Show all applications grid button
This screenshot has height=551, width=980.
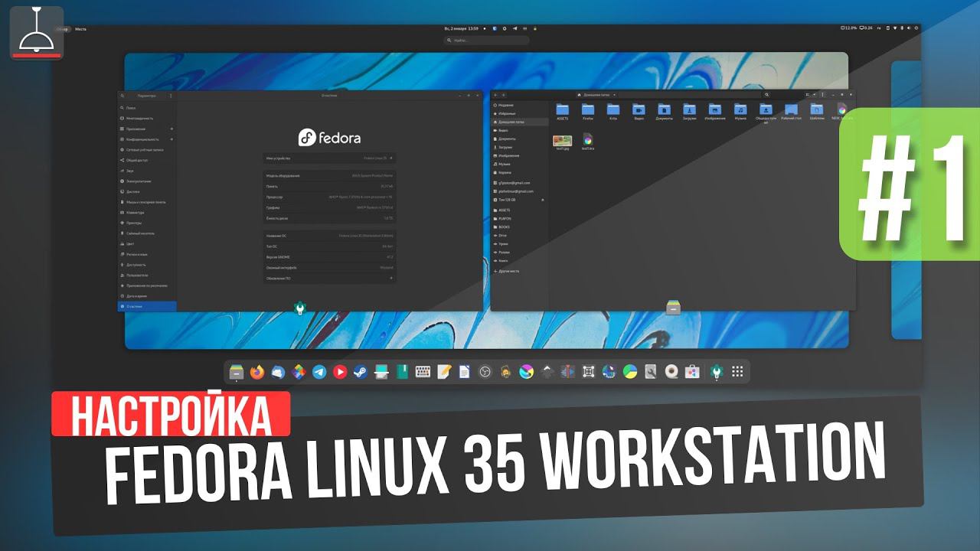[738, 372]
